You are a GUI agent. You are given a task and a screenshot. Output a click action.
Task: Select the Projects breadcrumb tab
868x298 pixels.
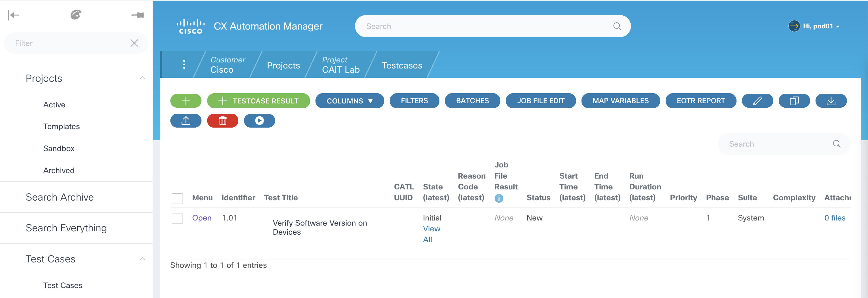[x=283, y=65]
